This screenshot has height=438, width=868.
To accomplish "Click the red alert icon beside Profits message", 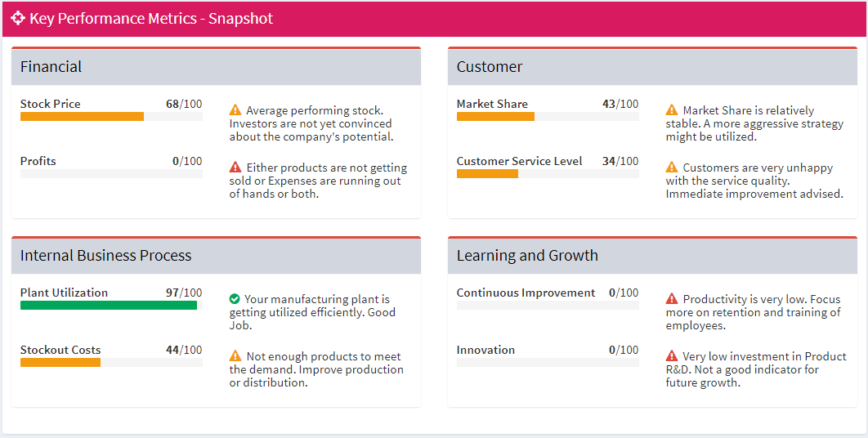I will [235, 168].
